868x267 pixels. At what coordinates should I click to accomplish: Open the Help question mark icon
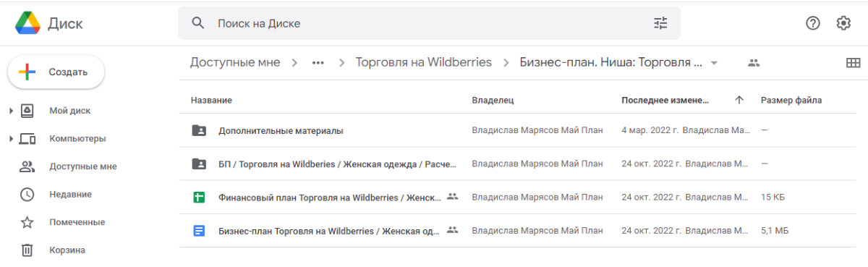813,23
